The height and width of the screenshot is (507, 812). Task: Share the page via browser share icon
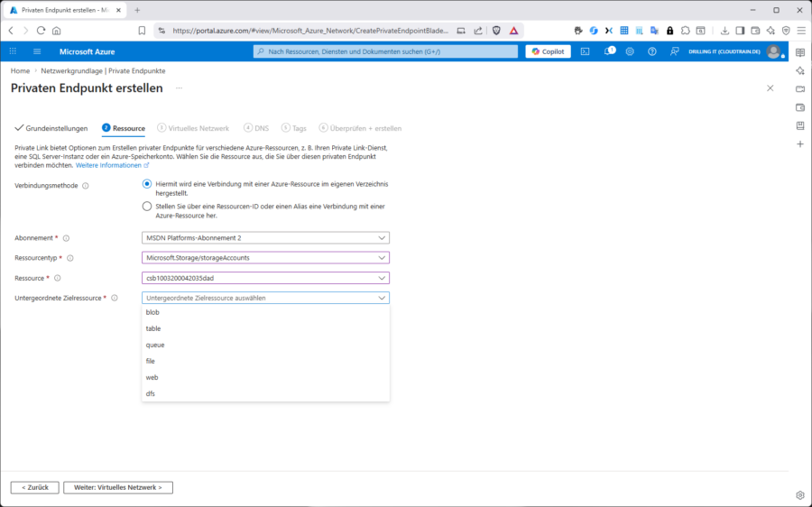478,31
